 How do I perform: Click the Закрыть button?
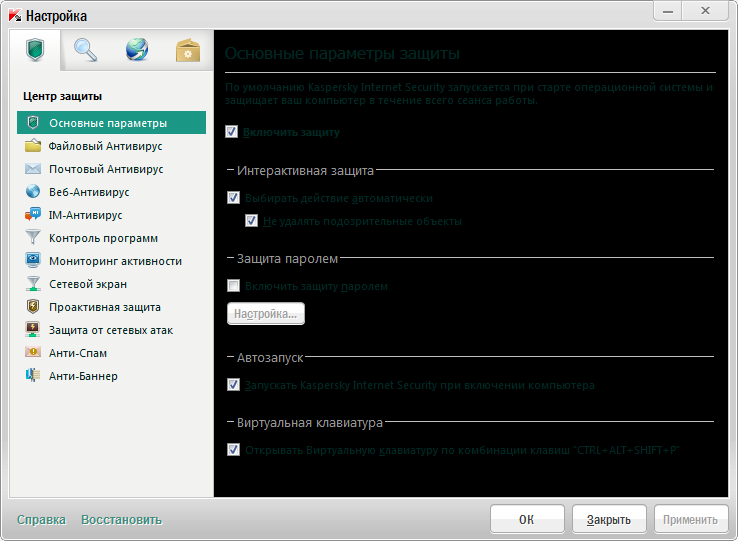point(609,519)
